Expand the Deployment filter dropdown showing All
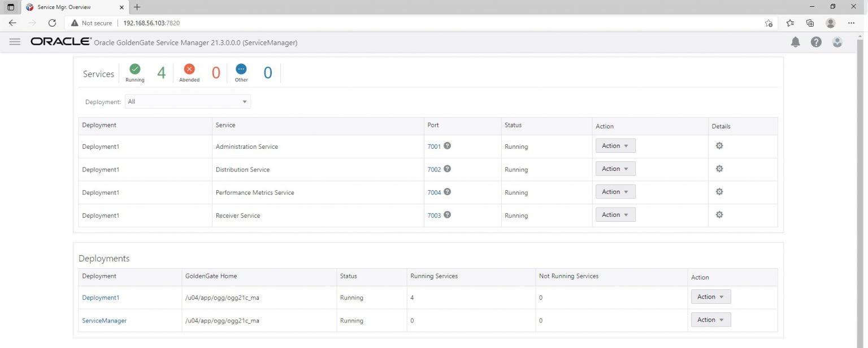The image size is (868, 348). pos(244,101)
